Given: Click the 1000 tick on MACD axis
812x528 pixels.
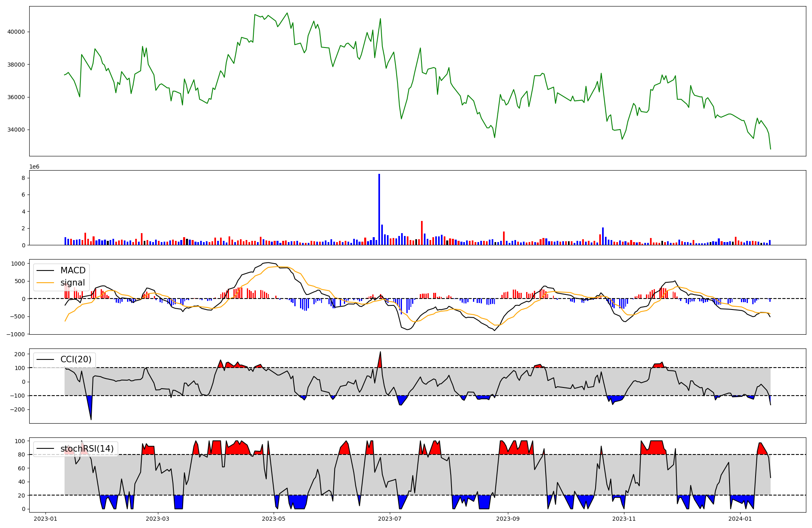Looking at the screenshot, I should [18, 264].
